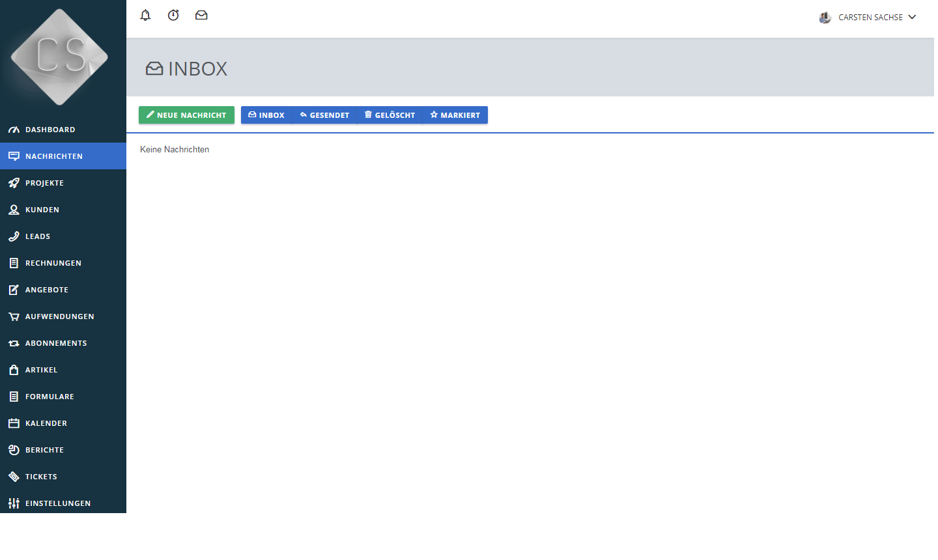Compose with the Neue Nachricht button
This screenshot has height=560, width=938.
pyautogui.click(x=186, y=115)
